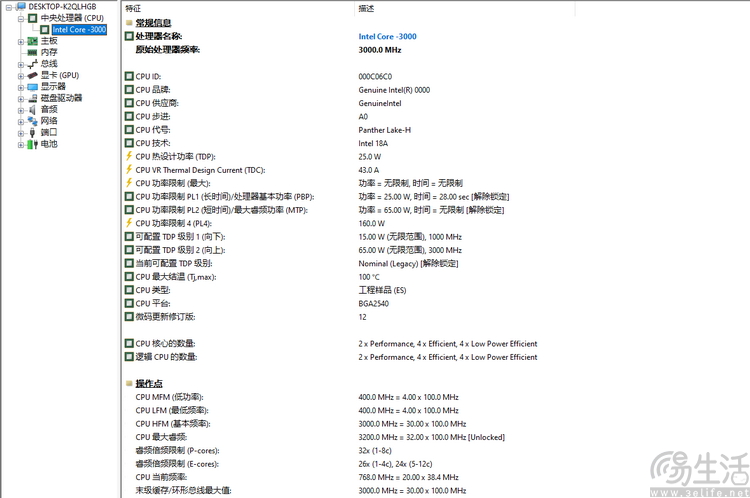Click the folder icon beside 常规信息

(129, 22)
